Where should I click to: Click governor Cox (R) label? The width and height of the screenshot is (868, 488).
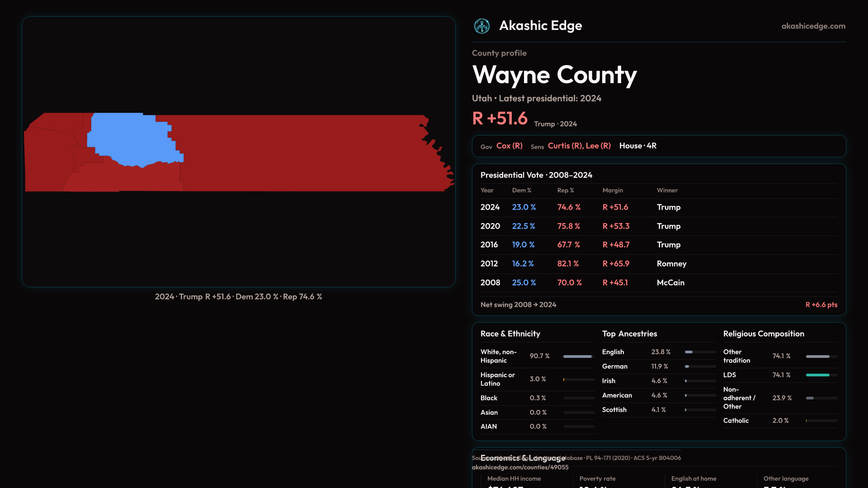[x=509, y=146]
